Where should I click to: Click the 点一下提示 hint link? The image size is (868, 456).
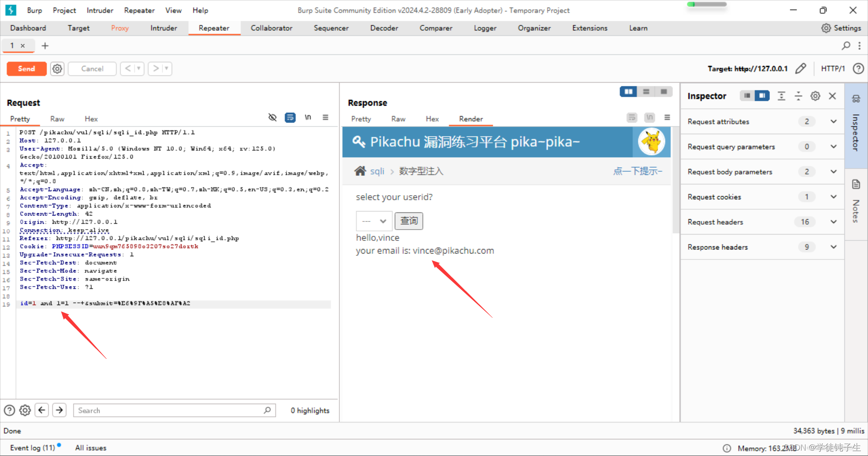pos(637,171)
